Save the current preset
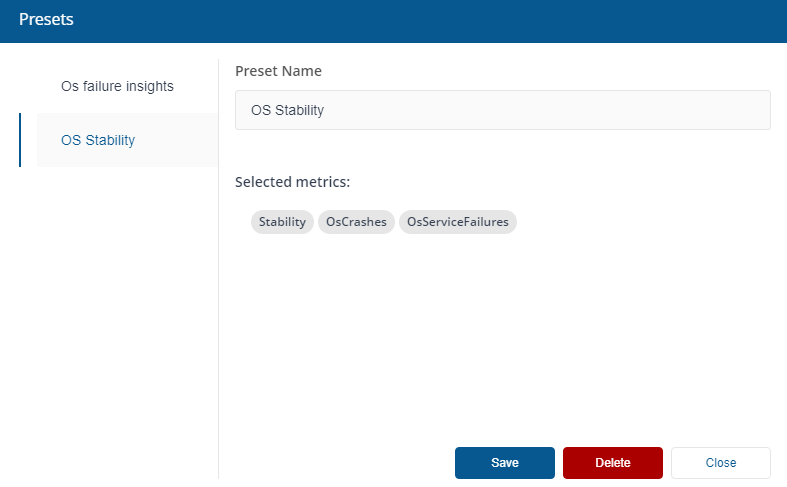This screenshot has width=787, height=487. point(505,463)
